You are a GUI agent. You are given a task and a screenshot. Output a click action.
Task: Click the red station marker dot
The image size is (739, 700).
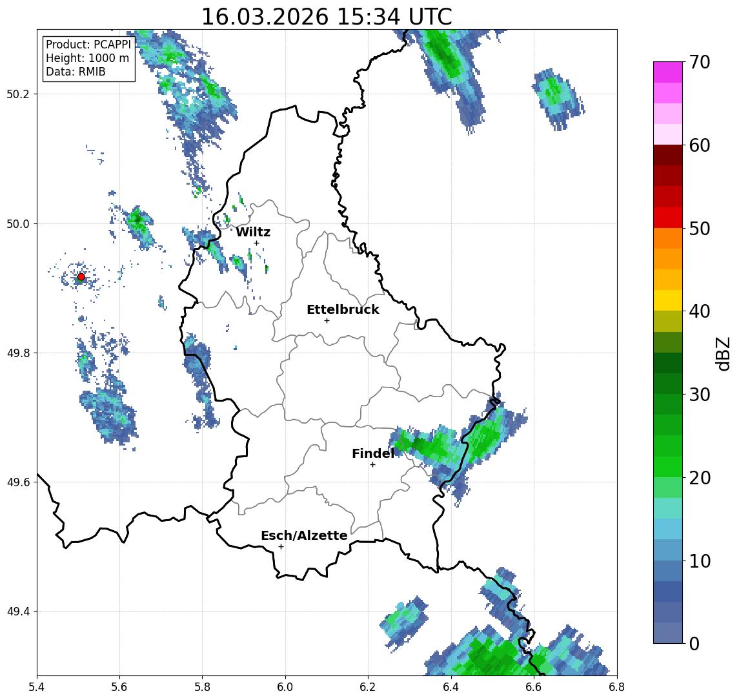coord(81,277)
